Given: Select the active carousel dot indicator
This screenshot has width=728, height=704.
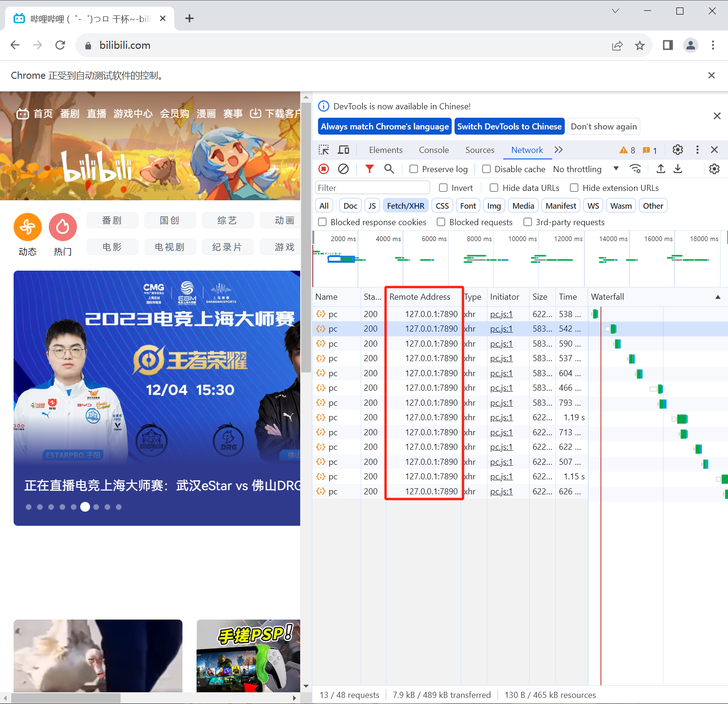Looking at the screenshot, I should [85, 507].
